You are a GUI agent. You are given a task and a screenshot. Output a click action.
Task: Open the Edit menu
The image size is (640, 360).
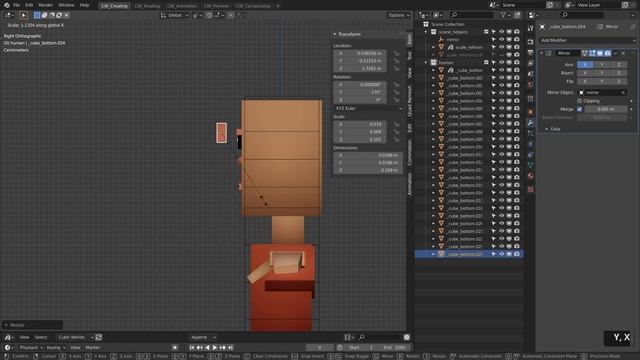pos(29,5)
